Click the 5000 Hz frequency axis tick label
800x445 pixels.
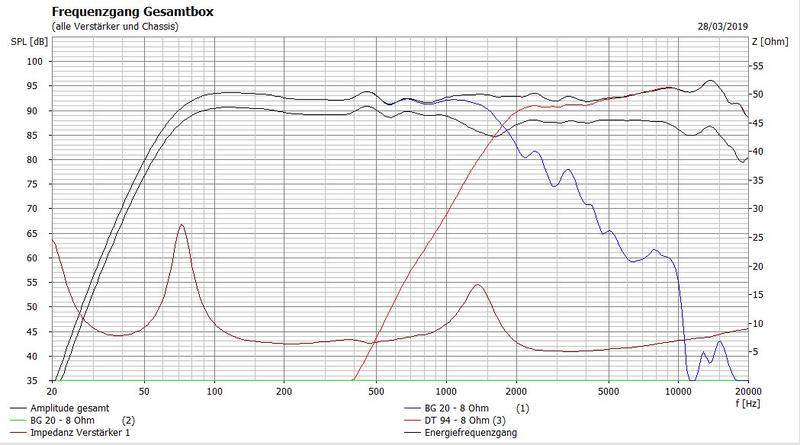tap(608, 391)
